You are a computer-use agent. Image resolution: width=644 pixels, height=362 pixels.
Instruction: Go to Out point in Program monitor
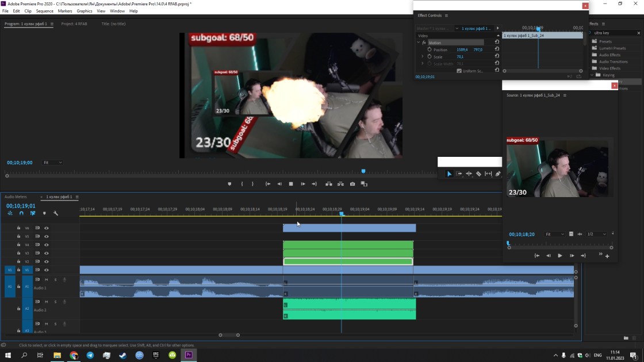click(x=315, y=184)
